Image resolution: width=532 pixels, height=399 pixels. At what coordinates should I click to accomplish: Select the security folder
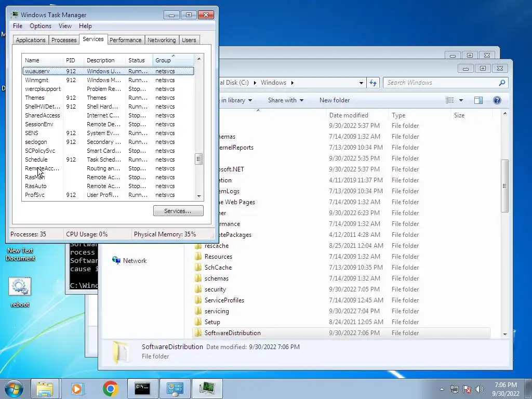(x=215, y=289)
